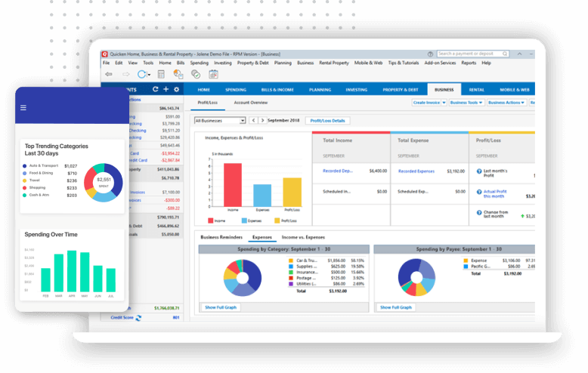This screenshot has height=373, width=588.
Task: Click the Quicken logo icon in the title bar
Action: coord(105,54)
